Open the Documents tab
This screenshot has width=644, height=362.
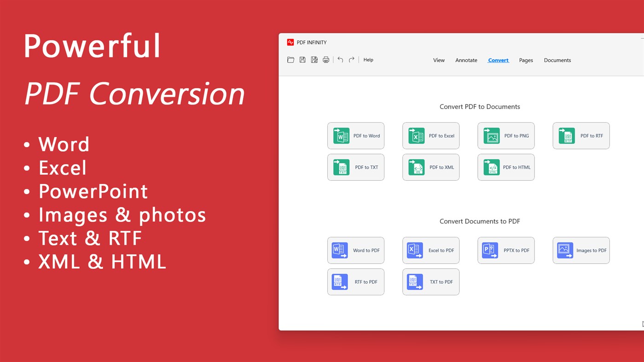click(557, 60)
